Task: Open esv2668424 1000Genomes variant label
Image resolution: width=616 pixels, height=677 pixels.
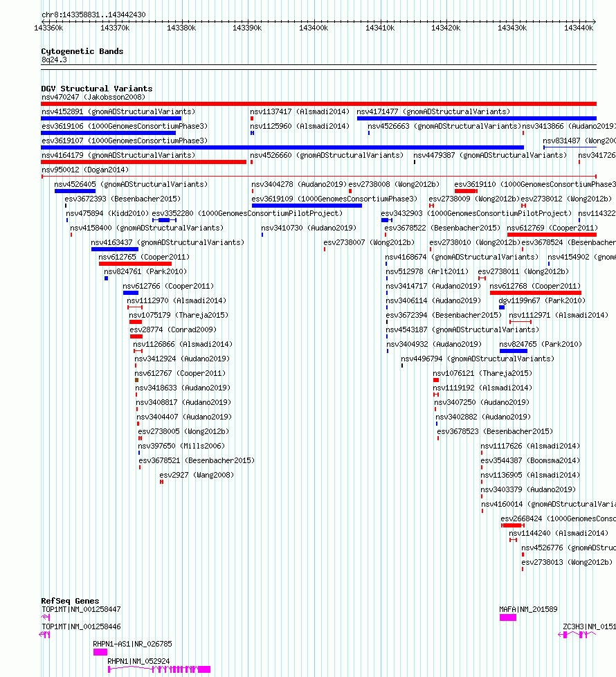Action: pos(558,519)
